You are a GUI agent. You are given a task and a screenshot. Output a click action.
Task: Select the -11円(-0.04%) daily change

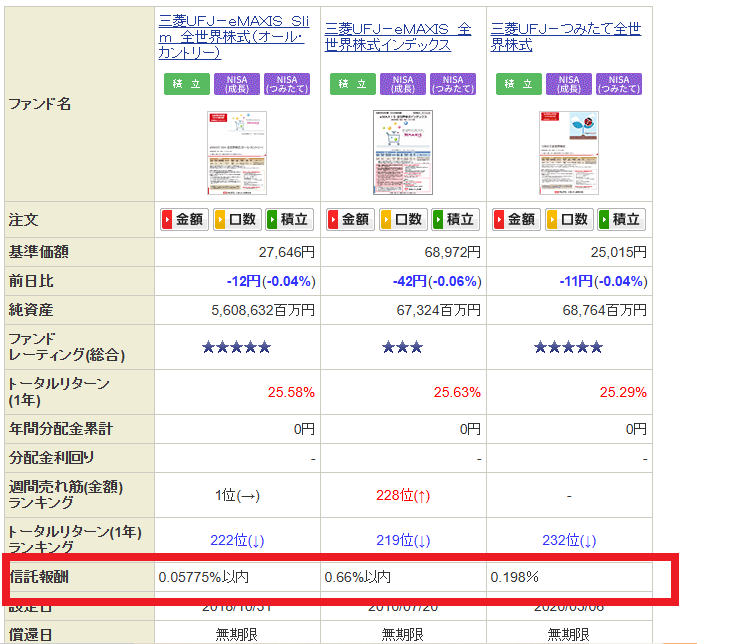(x=603, y=281)
